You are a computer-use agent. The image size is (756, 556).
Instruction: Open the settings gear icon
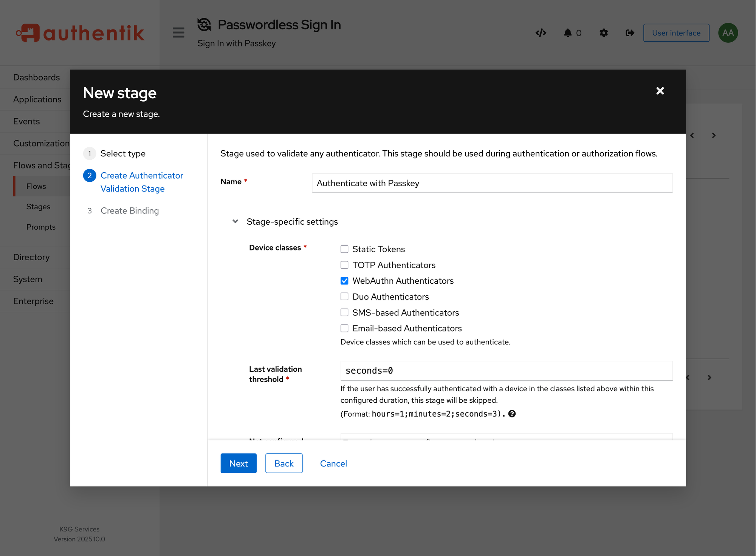(604, 33)
